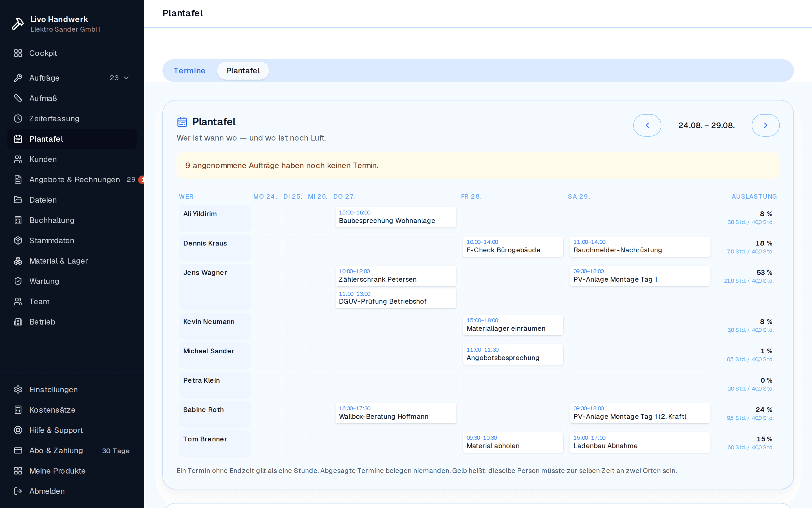
Task: Open Kostensätze in the sidebar
Action: pos(72,410)
